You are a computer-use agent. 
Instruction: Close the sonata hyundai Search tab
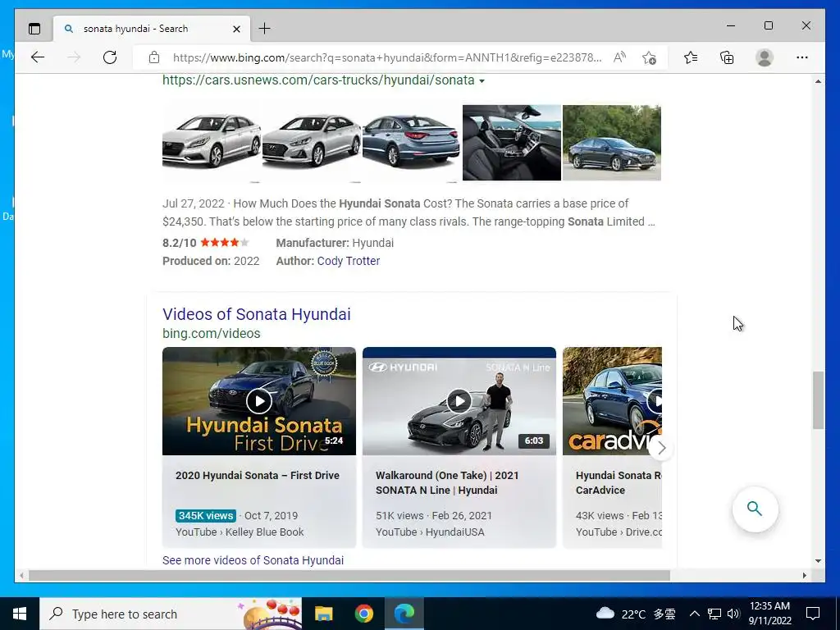tap(236, 29)
